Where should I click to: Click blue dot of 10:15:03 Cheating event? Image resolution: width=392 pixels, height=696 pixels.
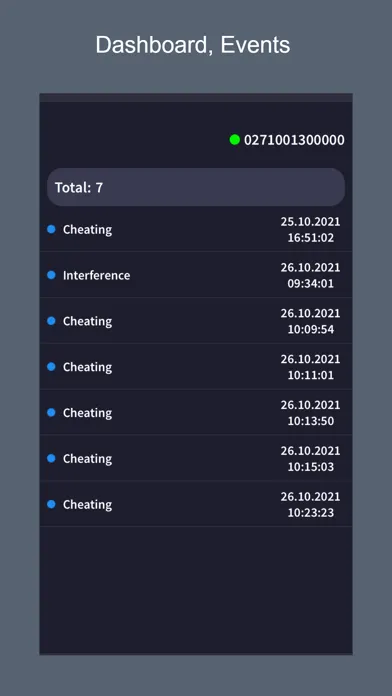point(51,458)
